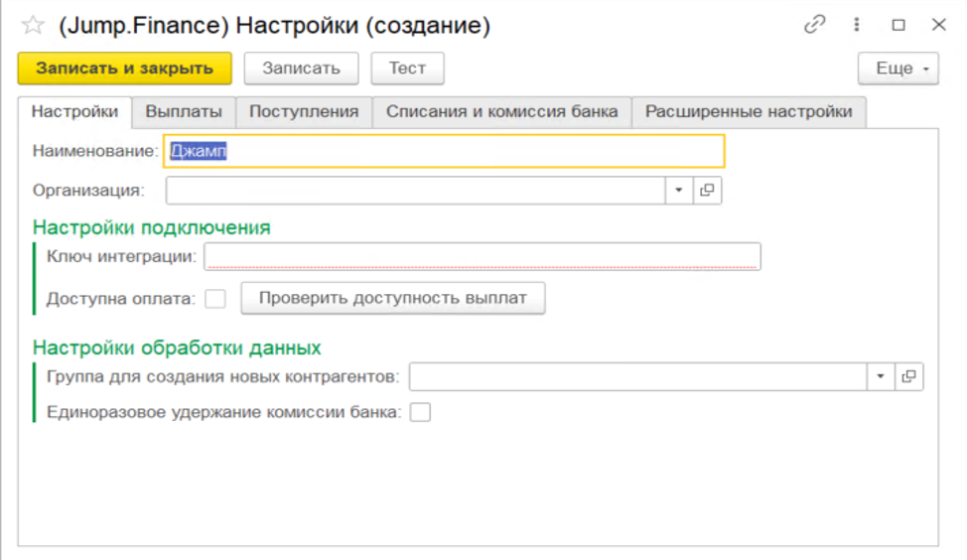This screenshot has width=967, height=560.
Task: Click into the Ключ интеграции field
Action: point(482,256)
